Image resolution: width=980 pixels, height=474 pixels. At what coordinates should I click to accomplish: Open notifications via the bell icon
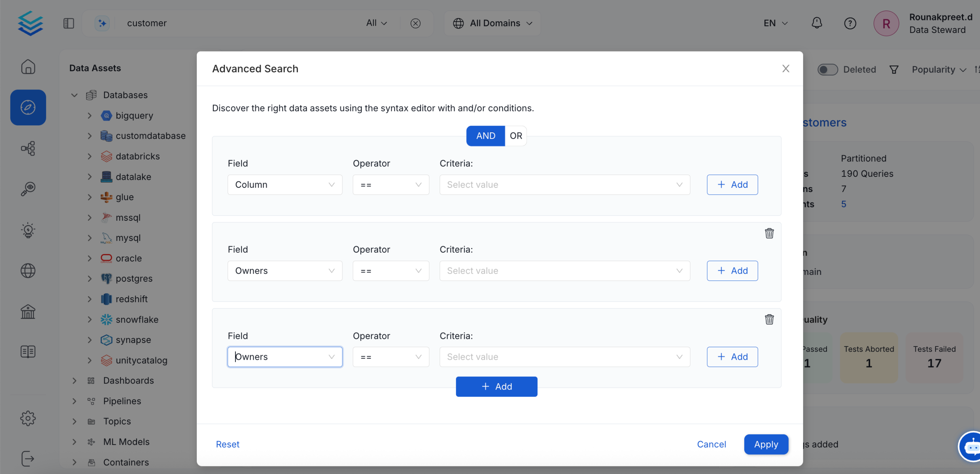point(817,23)
